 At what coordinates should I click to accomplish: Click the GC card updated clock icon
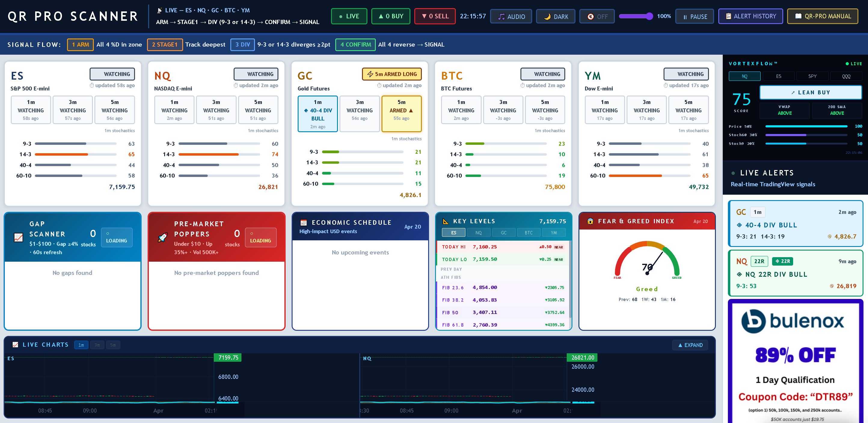pyautogui.click(x=379, y=85)
